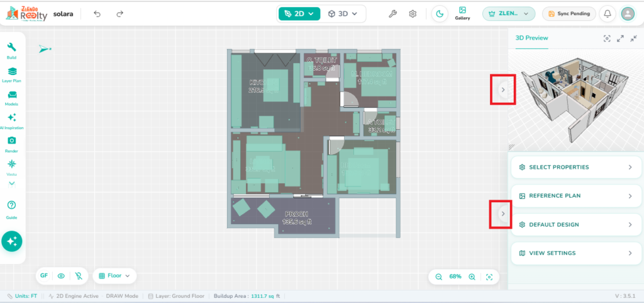Click DRAW Mode status text
Screen dimensions: 644x303
point(122,296)
